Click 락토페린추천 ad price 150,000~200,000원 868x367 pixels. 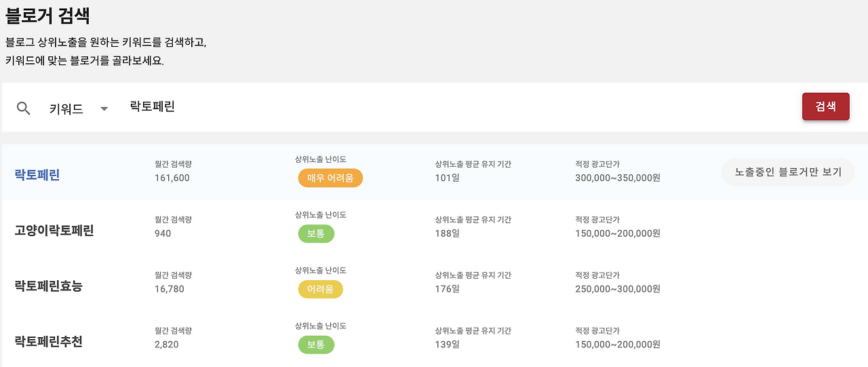click(x=618, y=345)
